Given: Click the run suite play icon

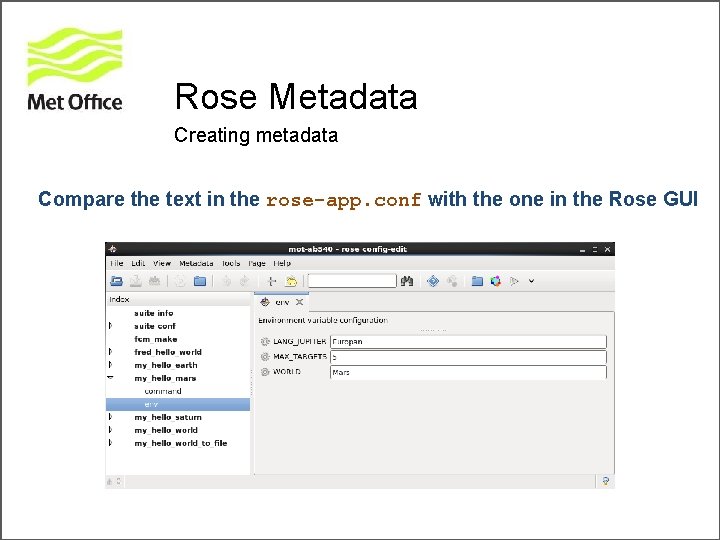Looking at the screenshot, I should point(514,281).
